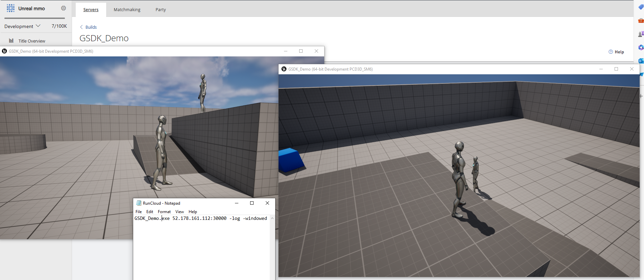Close the left GSDK_Demo game window
This screenshot has height=280, width=644.
point(316,51)
